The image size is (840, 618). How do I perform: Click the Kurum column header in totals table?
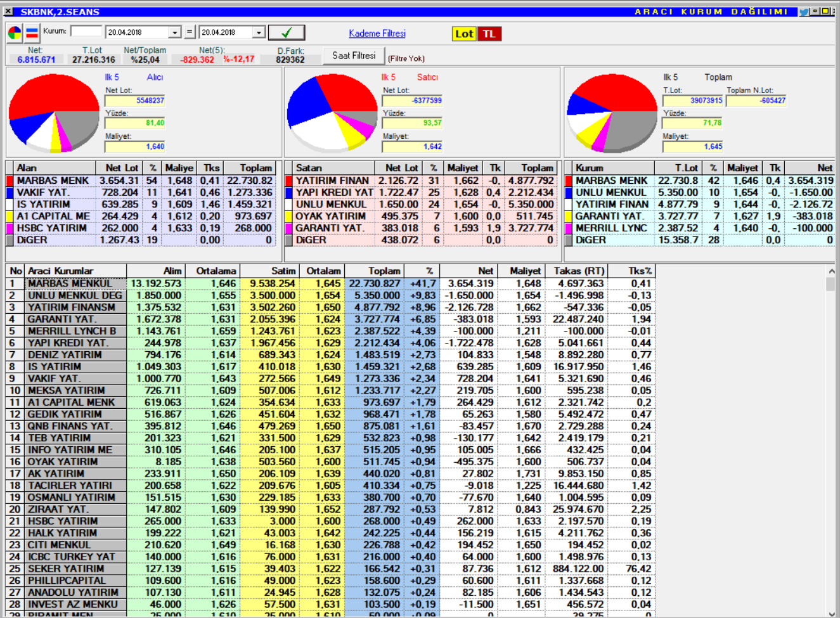[612, 168]
